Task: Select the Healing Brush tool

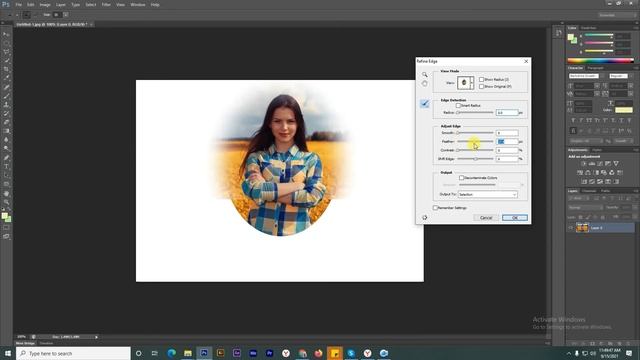Action: [7, 87]
